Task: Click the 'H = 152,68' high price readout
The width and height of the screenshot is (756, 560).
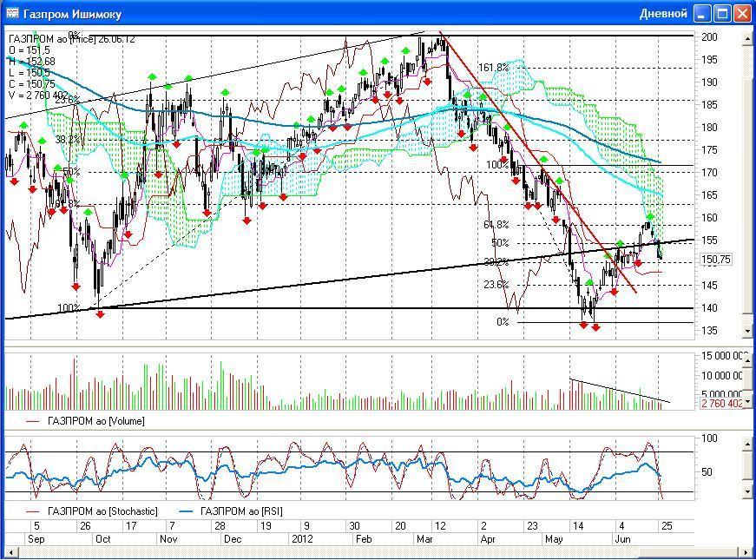Action: (32, 62)
